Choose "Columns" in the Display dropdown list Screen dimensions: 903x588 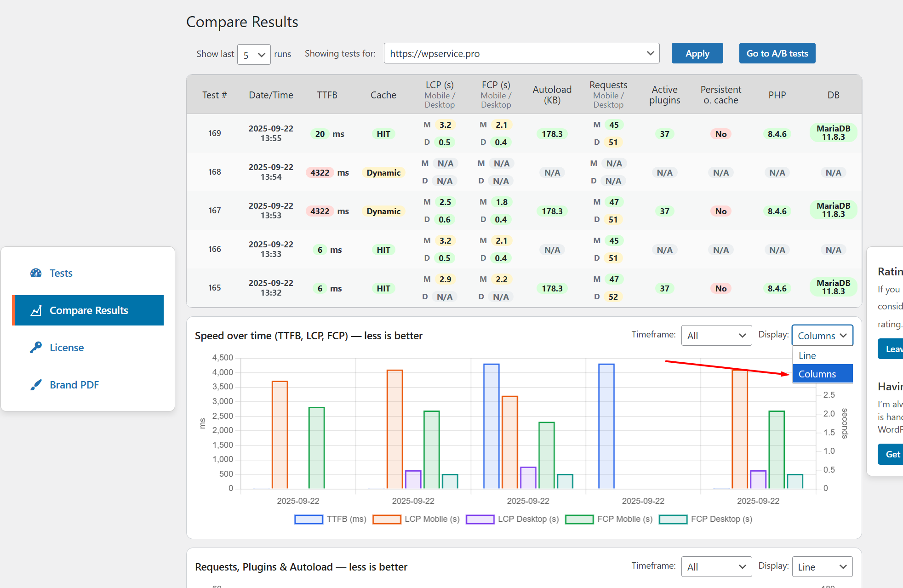[817, 374]
